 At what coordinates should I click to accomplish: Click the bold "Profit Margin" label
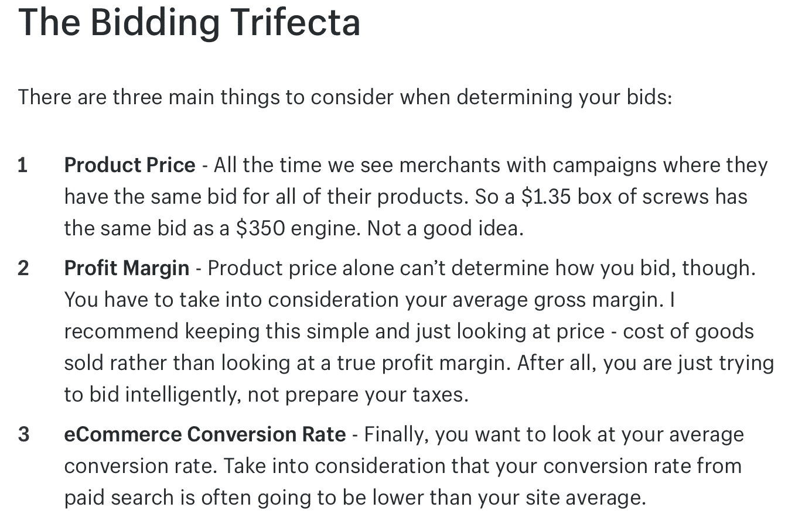pyautogui.click(x=127, y=268)
